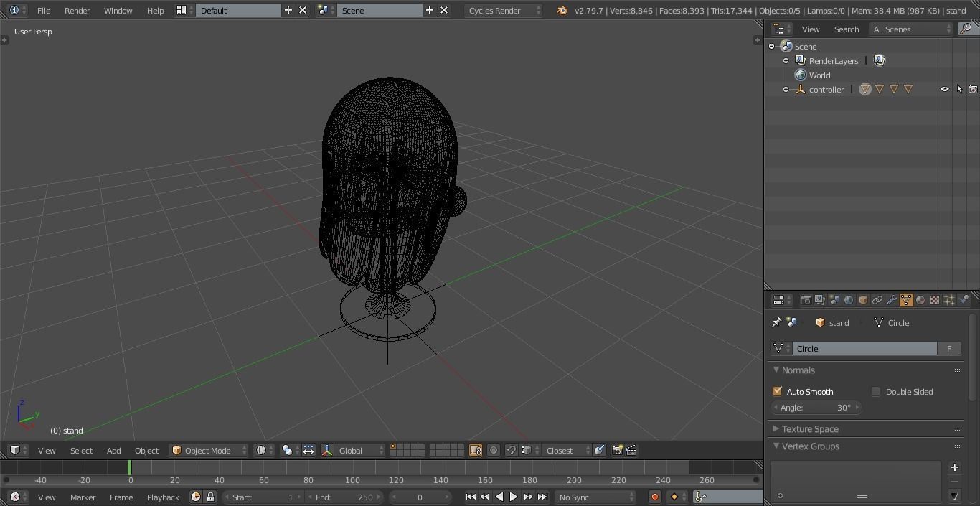Add a vertex group with plus button

[x=954, y=467]
